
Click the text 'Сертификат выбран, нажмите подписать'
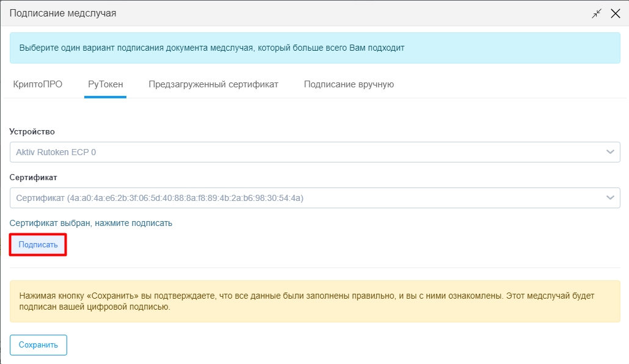(x=90, y=223)
